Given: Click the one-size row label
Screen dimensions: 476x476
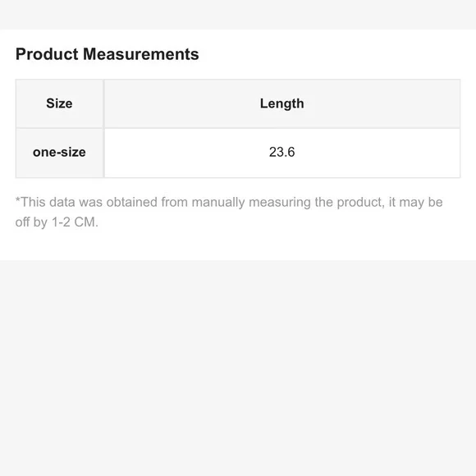Looking at the screenshot, I should tap(59, 153).
